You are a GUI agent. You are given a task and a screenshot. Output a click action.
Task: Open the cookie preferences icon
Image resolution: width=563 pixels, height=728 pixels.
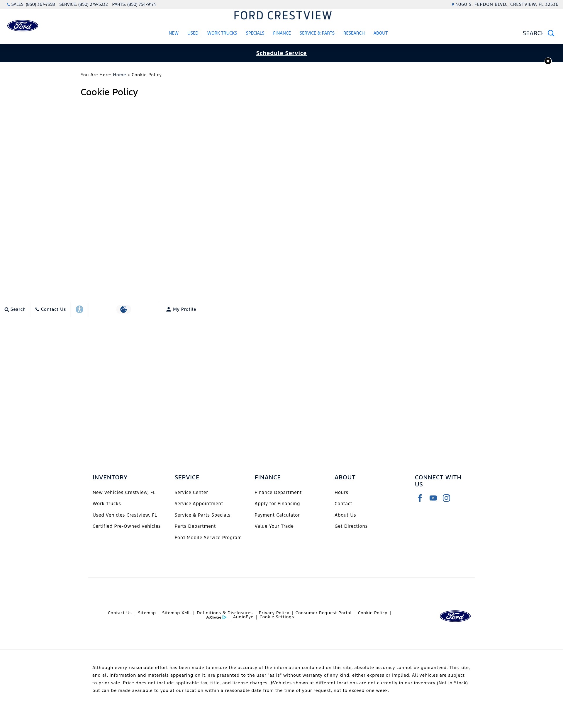coord(124,309)
